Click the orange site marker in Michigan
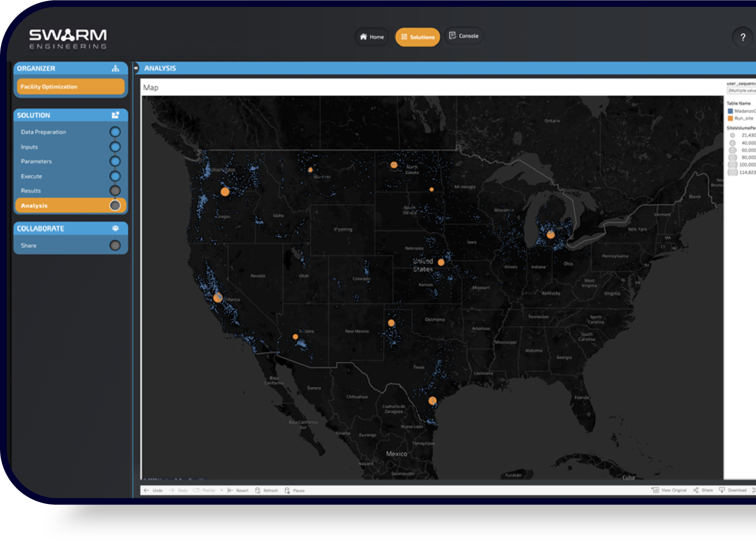Image resolution: width=756 pixels, height=544 pixels. pos(551,234)
